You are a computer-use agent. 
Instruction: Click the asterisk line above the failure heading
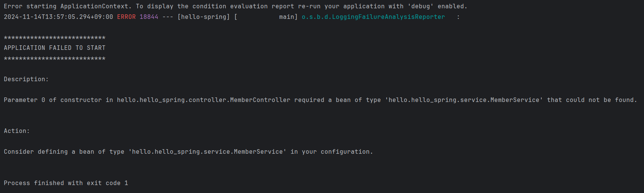(x=55, y=38)
